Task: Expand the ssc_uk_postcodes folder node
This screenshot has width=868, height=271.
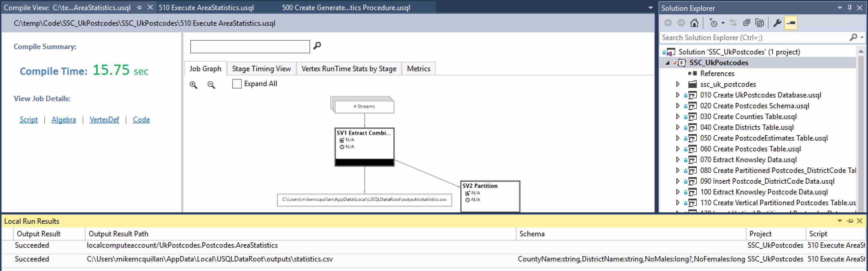Action: 678,84
